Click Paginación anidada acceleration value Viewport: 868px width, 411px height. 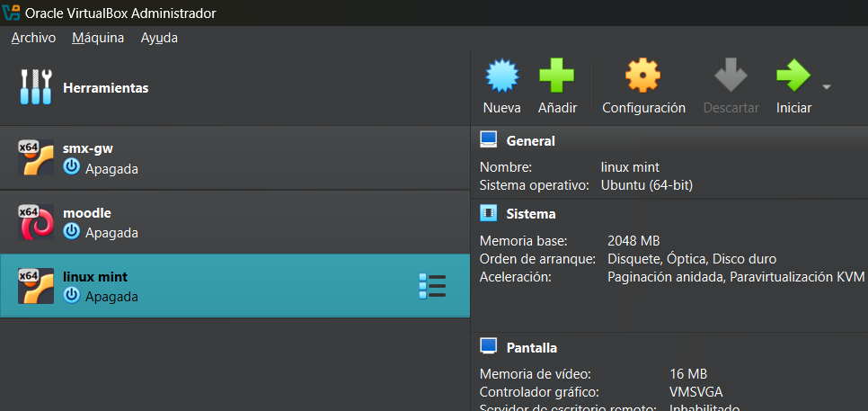(x=666, y=277)
